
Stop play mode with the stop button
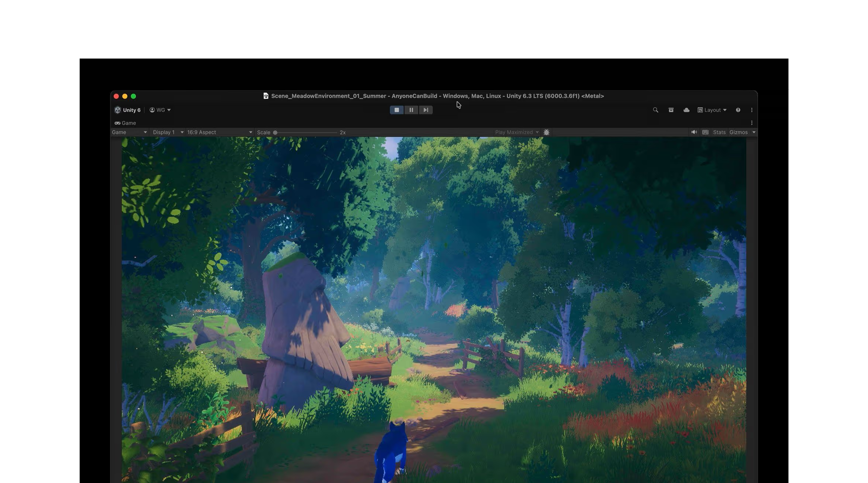[397, 110]
